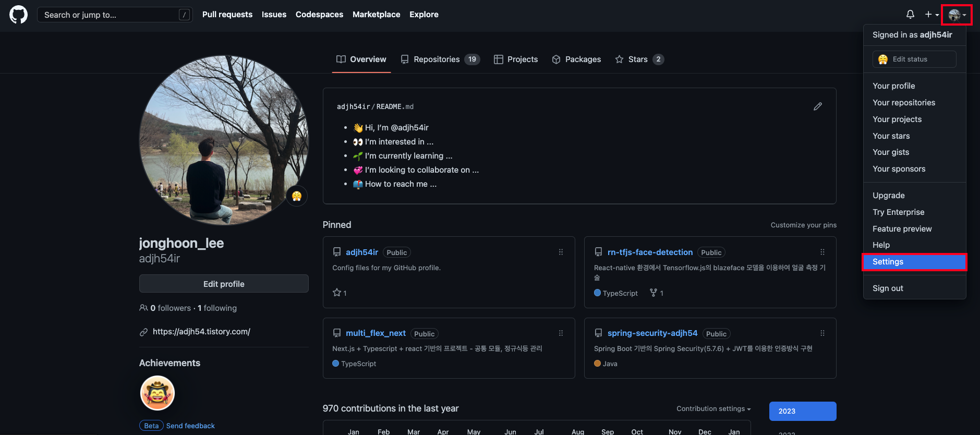Open the adjh54ir repository link
This screenshot has width=980, height=435.
click(x=362, y=252)
